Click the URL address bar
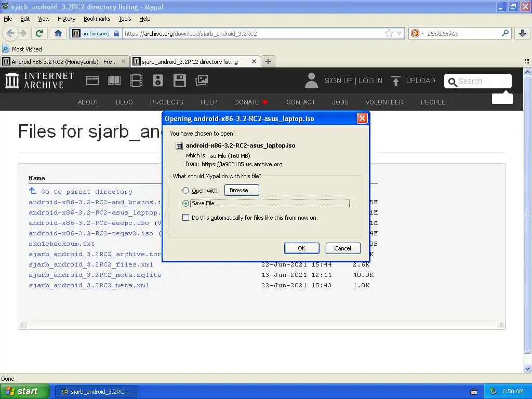 click(x=254, y=33)
